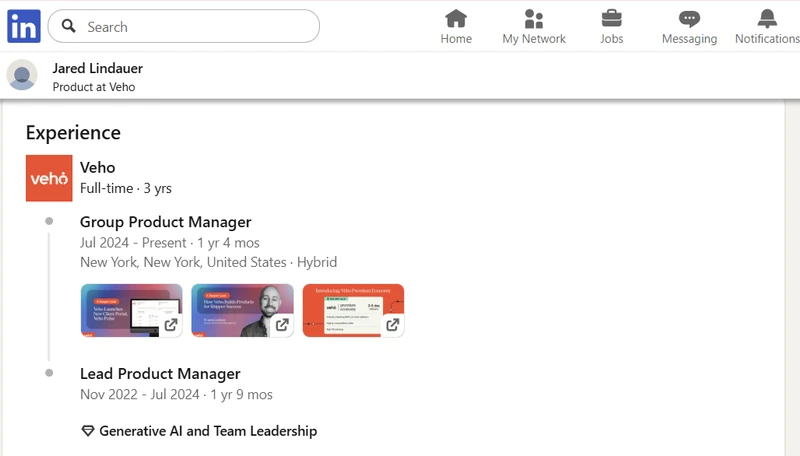Open Messaging from the nav bar

coord(689,27)
